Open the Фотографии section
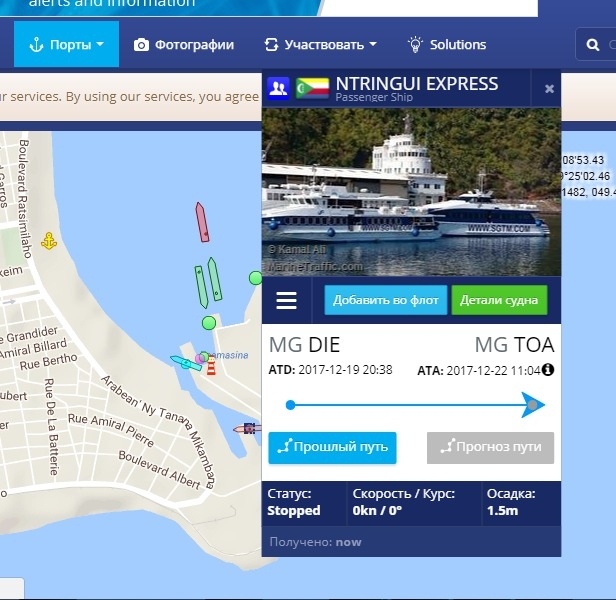Viewport: 616px width, 600px height. coord(184,44)
